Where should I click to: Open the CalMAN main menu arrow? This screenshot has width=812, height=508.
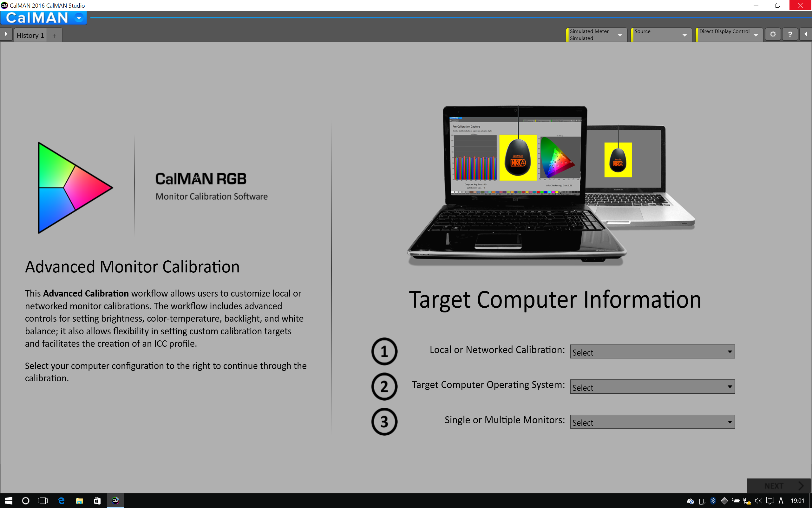(79, 18)
